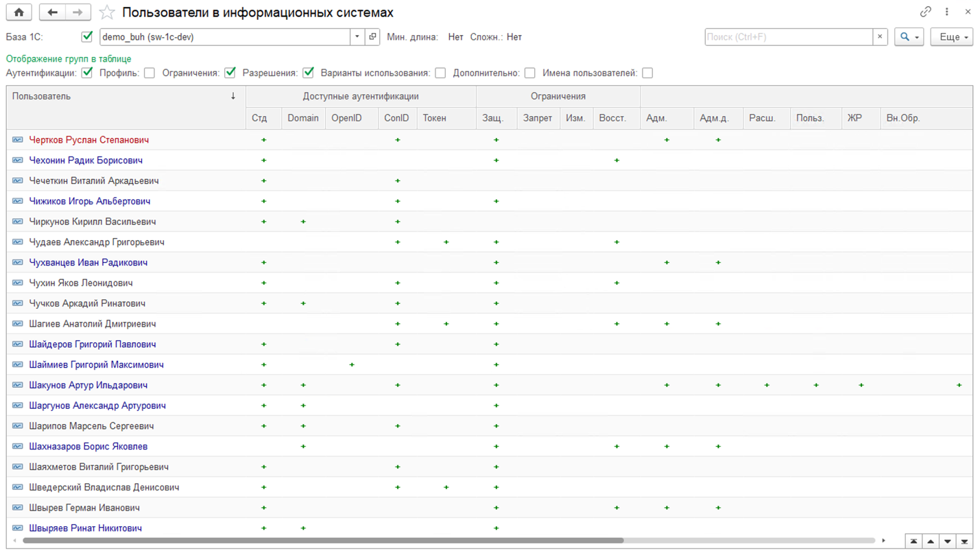
Task: Click the horizontal scrollbar of table
Action: [x=322, y=541]
